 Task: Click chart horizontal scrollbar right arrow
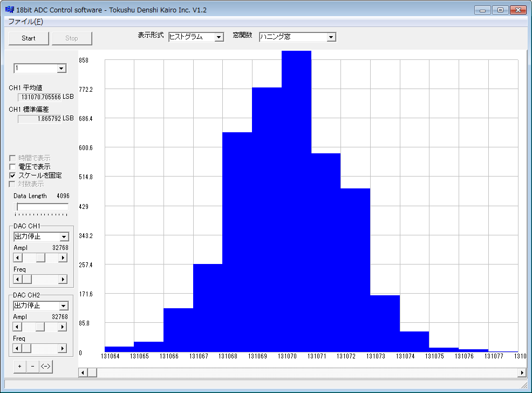[521, 372]
